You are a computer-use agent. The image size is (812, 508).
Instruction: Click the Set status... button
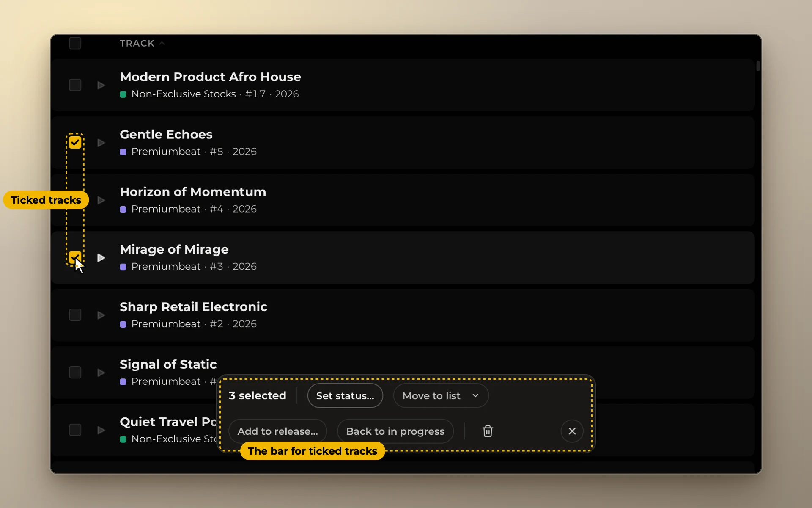(345, 396)
